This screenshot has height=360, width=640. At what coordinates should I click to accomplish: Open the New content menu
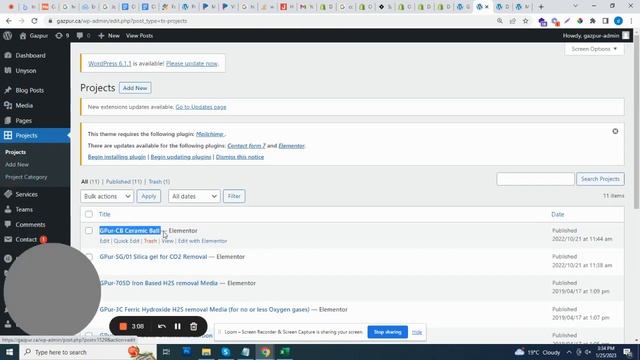[x=109, y=36]
